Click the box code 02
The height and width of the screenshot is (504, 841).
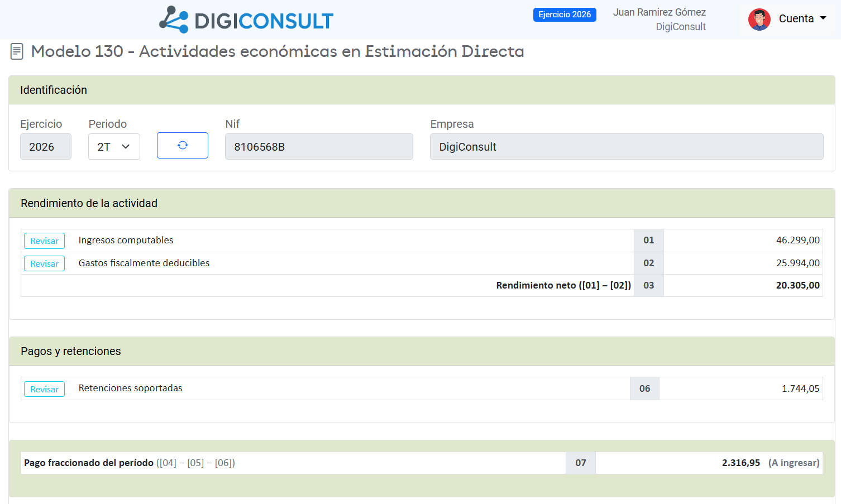[648, 263]
